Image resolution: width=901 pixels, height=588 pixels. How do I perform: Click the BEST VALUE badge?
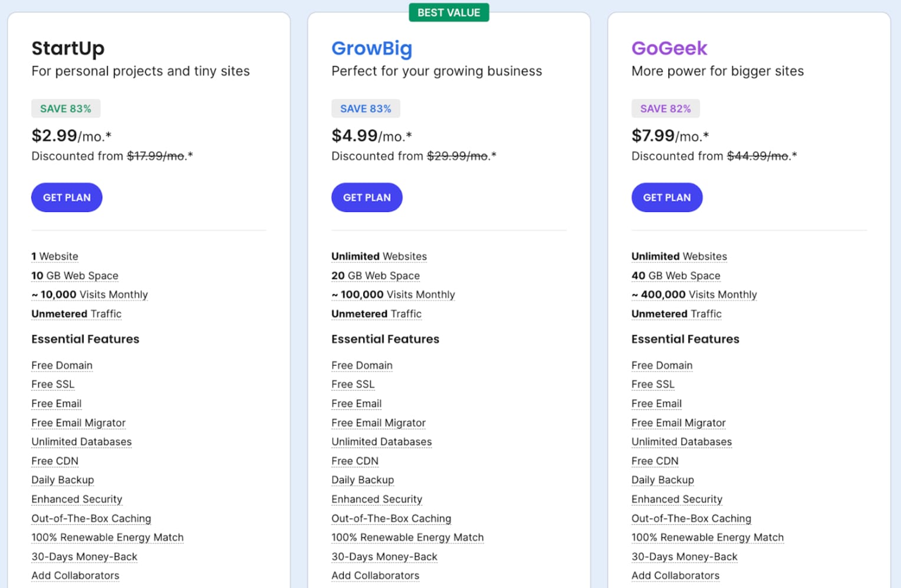pyautogui.click(x=449, y=12)
